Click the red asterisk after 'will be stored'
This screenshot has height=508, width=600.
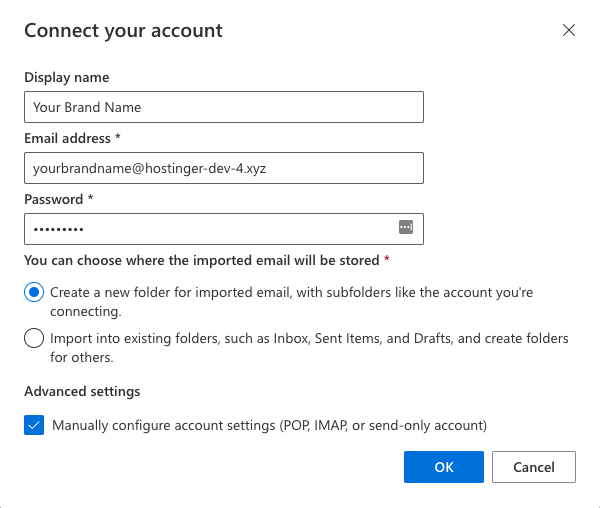[387, 259]
